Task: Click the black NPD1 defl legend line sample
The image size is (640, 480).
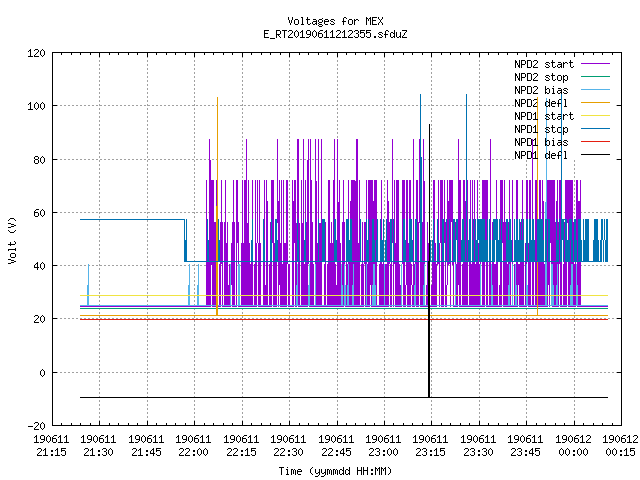Action: 595,155
